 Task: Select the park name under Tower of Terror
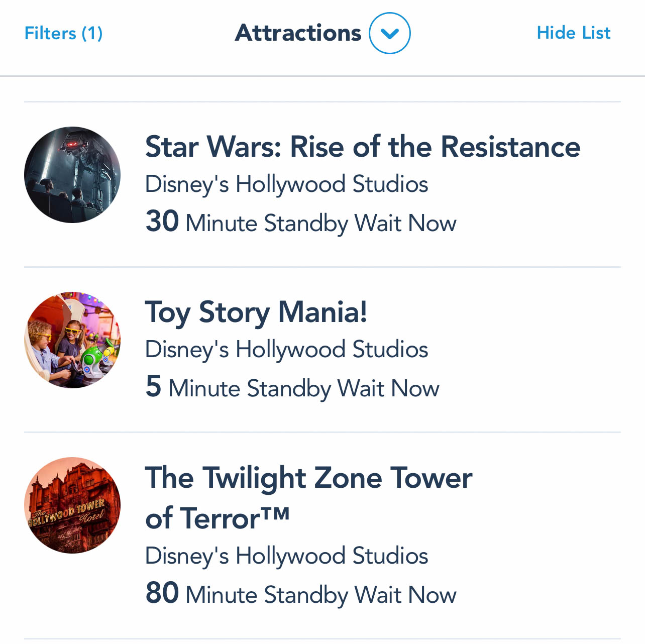pos(286,556)
